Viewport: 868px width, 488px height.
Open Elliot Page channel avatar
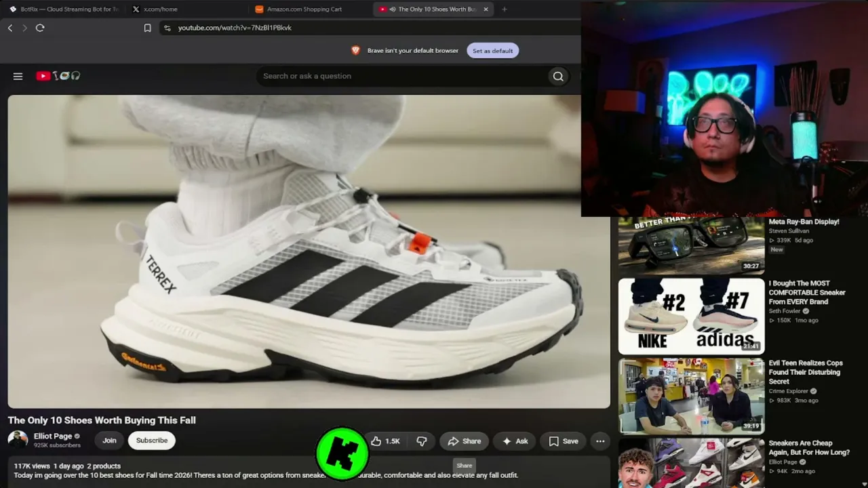click(18, 441)
